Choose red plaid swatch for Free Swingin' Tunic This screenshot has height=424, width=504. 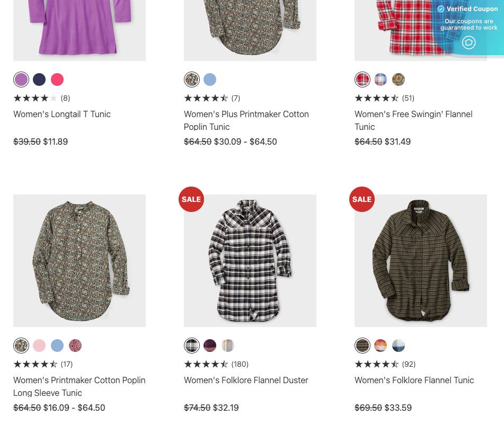pyautogui.click(x=362, y=79)
